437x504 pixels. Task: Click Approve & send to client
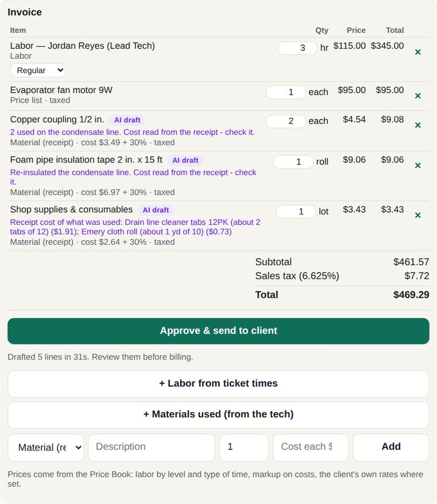(x=218, y=331)
